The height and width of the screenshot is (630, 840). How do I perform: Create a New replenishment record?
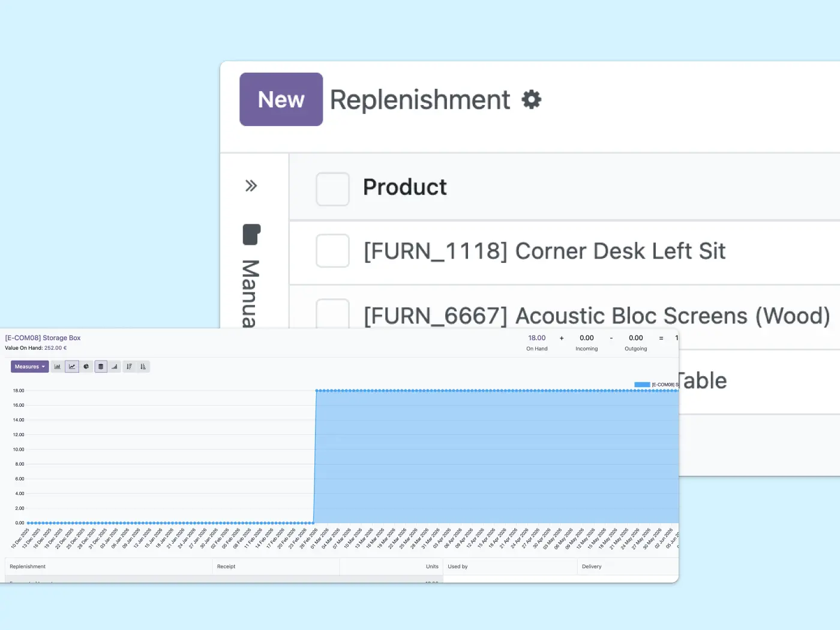coord(281,100)
